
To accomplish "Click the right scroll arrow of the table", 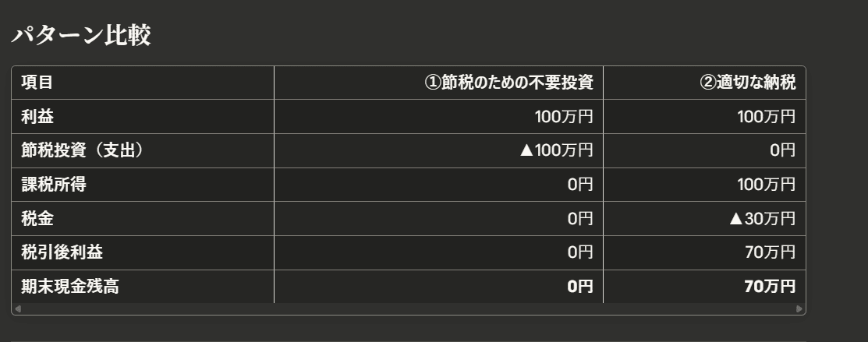I will [799, 309].
